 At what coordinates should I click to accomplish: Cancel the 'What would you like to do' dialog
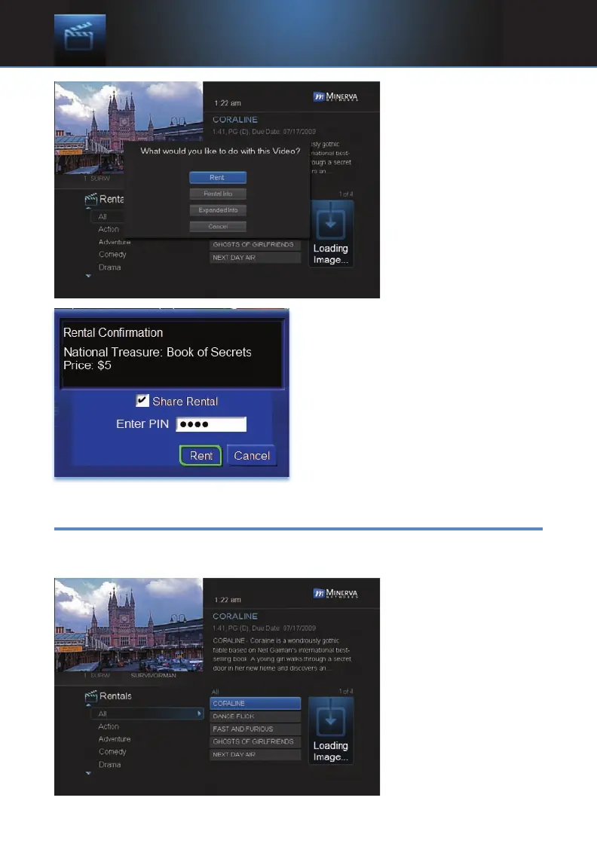(x=218, y=226)
